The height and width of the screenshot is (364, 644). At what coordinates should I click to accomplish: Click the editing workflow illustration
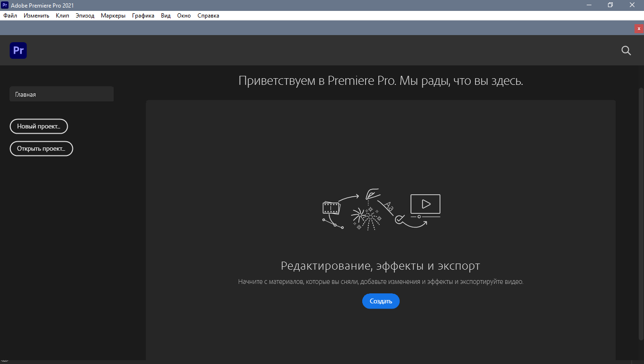click(381, 210)
